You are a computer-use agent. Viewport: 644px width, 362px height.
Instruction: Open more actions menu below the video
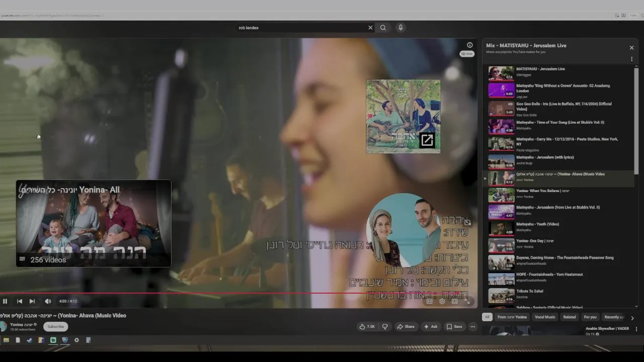(x=472, y=327)
